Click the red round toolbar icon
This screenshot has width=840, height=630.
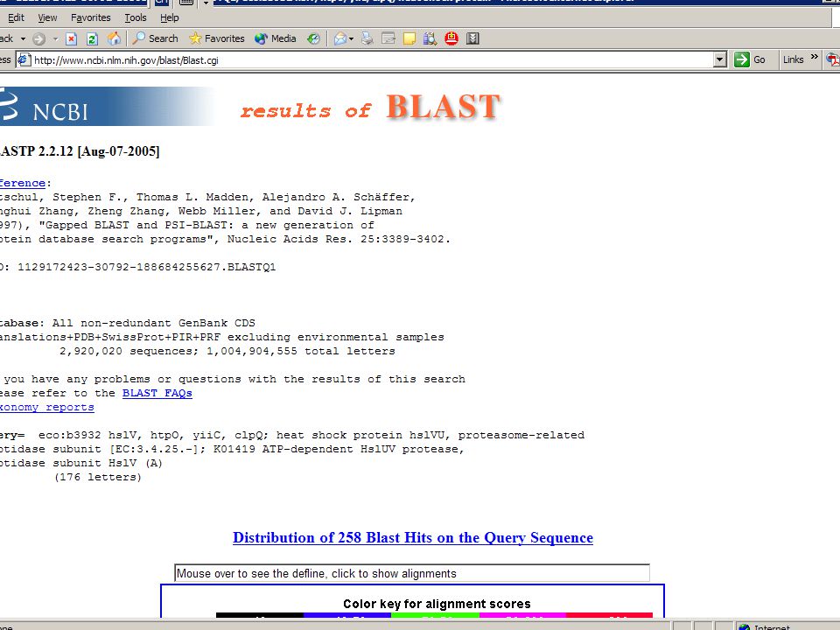pyautogui.click(x=451, y=38)
